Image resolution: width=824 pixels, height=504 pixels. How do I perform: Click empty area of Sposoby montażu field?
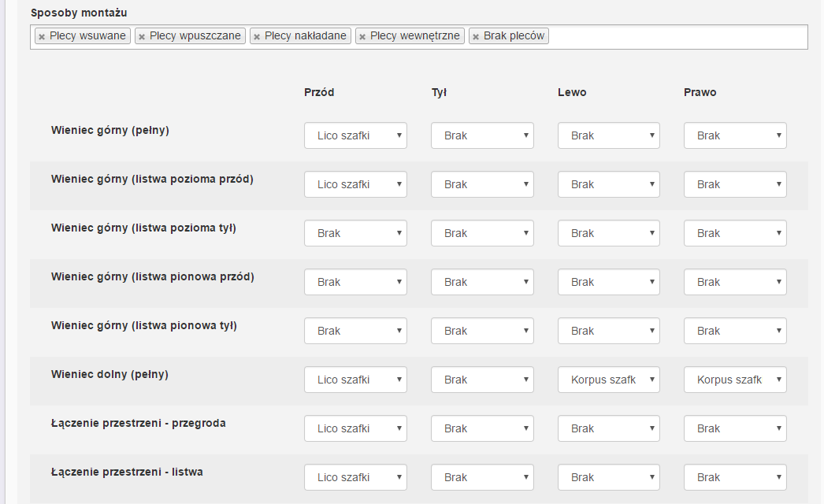[x=677, y=37]
